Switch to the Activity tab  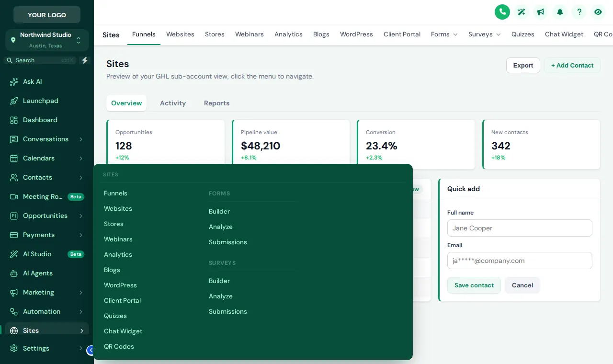click(173, 103)
